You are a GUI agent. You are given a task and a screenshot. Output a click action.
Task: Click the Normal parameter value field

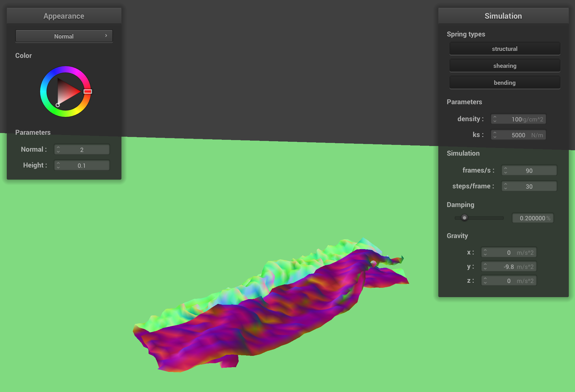(x=82, y=149)
